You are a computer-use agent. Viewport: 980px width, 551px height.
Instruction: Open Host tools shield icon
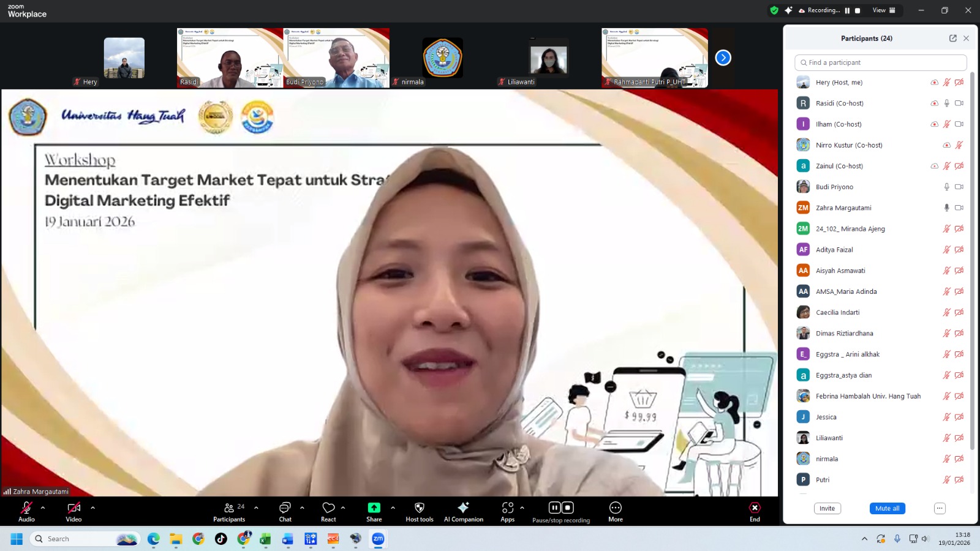[x=419, y=508]
